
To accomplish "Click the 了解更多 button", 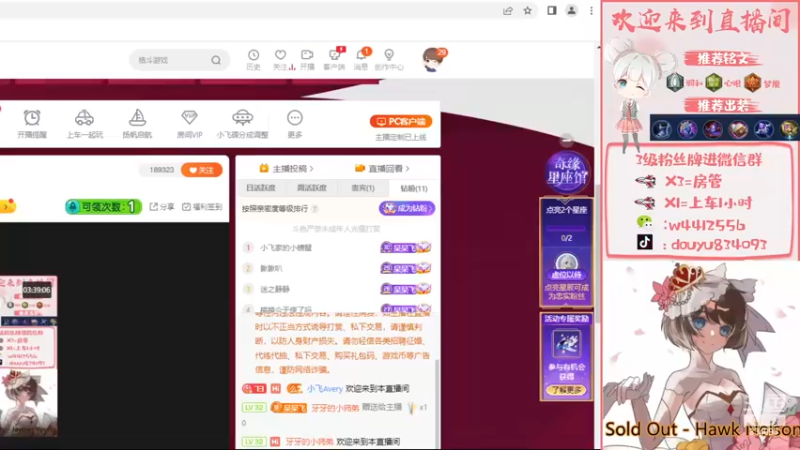I will click(566, 390).
